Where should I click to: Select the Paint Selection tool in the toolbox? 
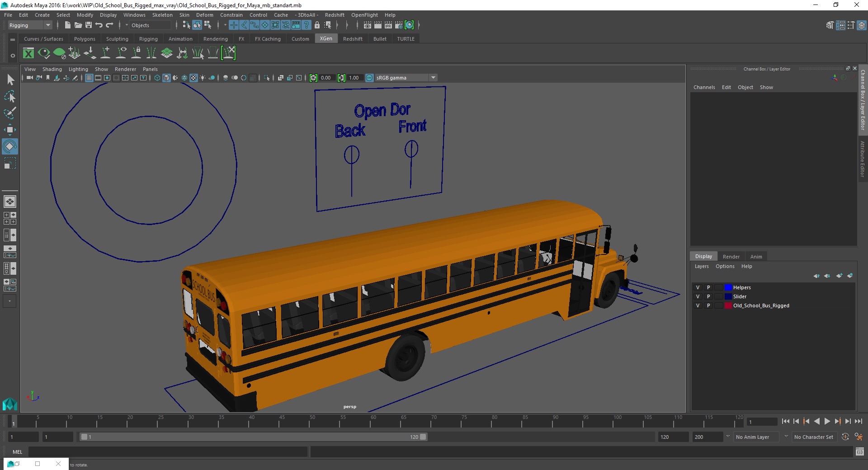point(10,113)
